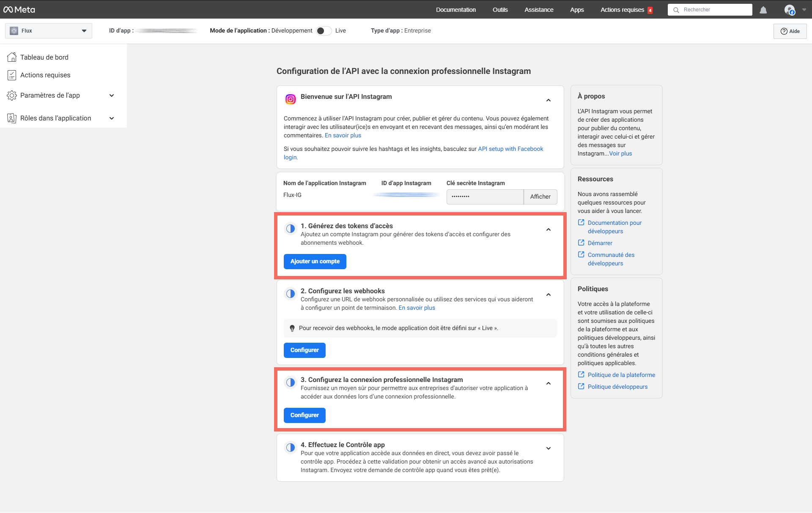Click the external link icon beside Documentation pour développeurs

click(581, 222)
